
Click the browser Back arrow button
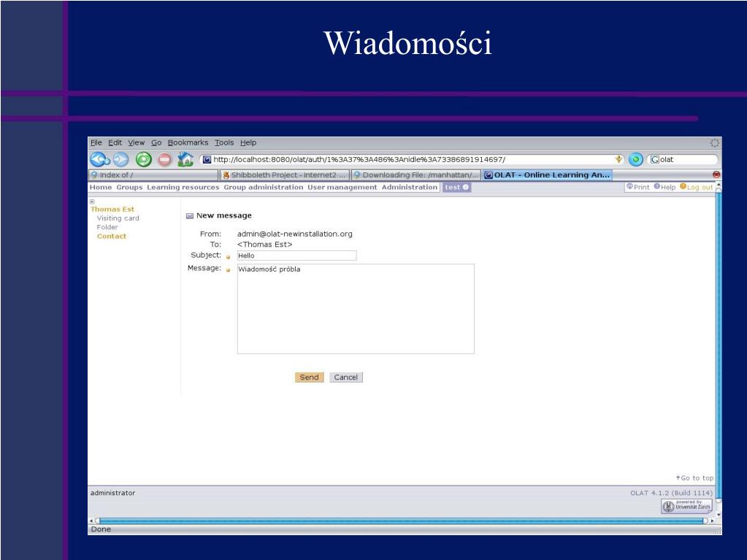100,159
